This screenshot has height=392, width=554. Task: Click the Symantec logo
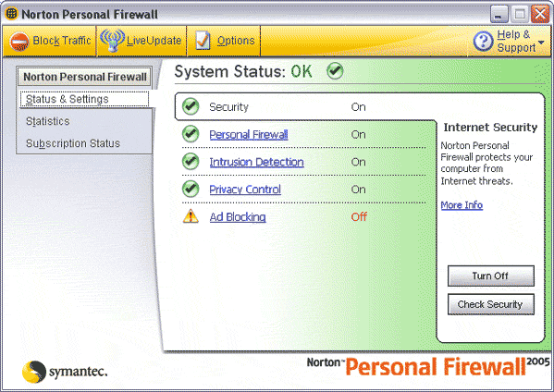(x=65, y=372)
